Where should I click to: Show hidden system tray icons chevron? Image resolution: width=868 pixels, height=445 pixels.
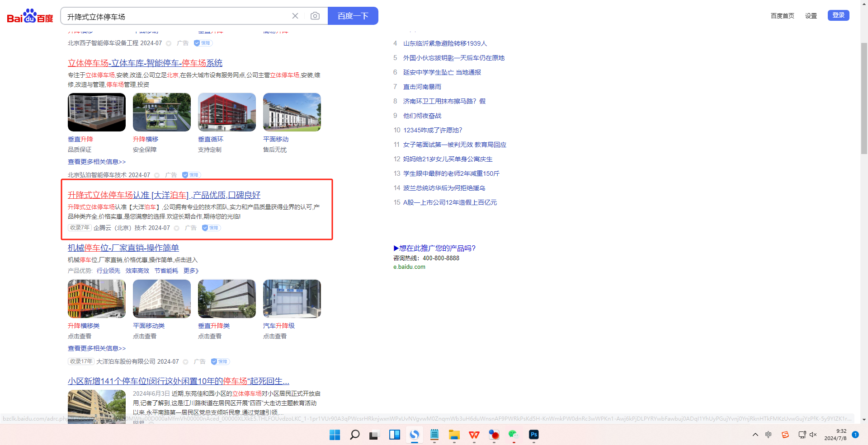coord(755,435)
